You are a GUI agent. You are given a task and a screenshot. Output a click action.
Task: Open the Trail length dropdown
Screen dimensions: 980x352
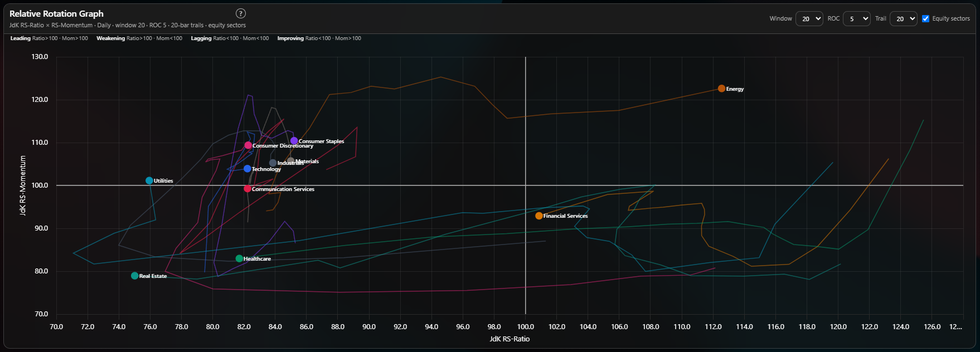click(x=903, y=18)
